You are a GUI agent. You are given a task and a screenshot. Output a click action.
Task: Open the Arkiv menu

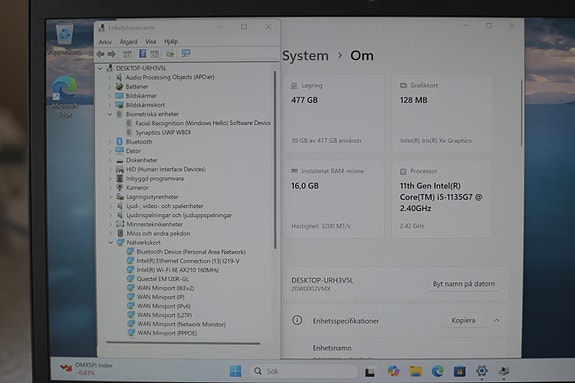coord(105,42)
